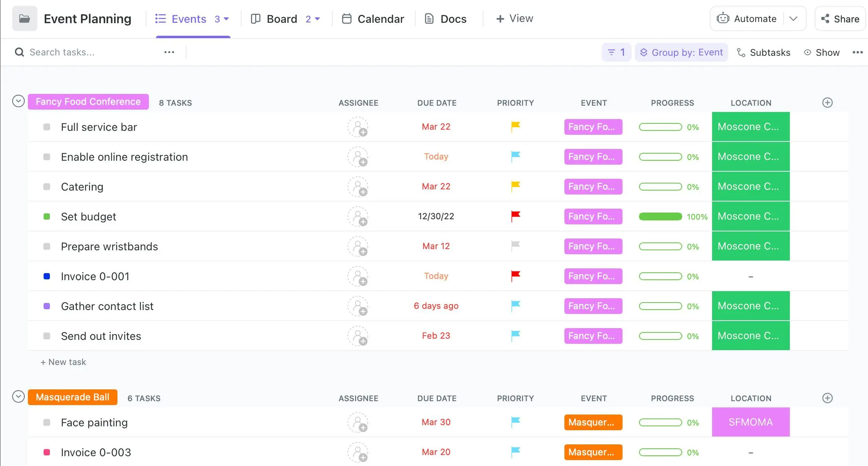Toggle purple status box of Gather contact list

click(47, 306)
